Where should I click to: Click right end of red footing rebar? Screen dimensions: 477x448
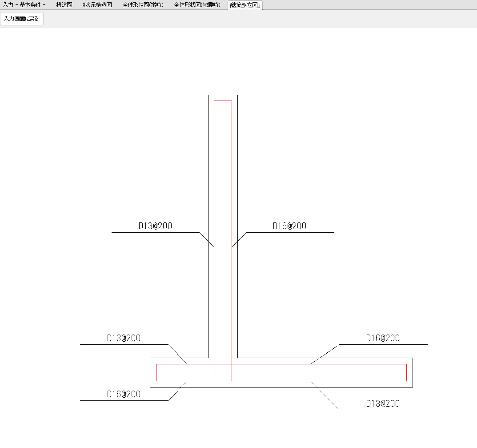point(407,372)
